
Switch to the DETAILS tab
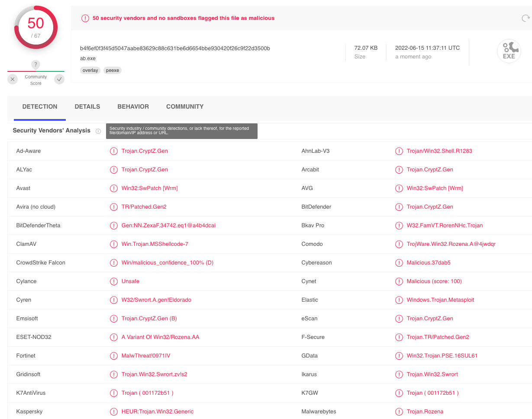(87, 106)
